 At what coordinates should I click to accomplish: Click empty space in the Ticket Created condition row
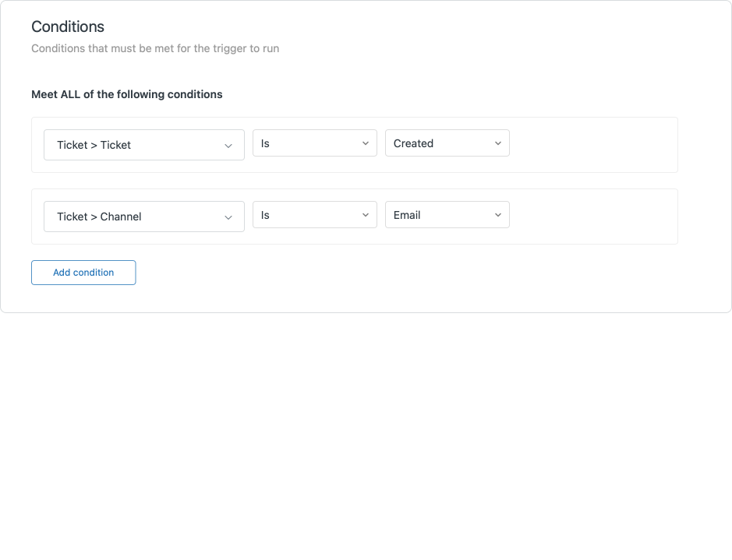[592, 145]
